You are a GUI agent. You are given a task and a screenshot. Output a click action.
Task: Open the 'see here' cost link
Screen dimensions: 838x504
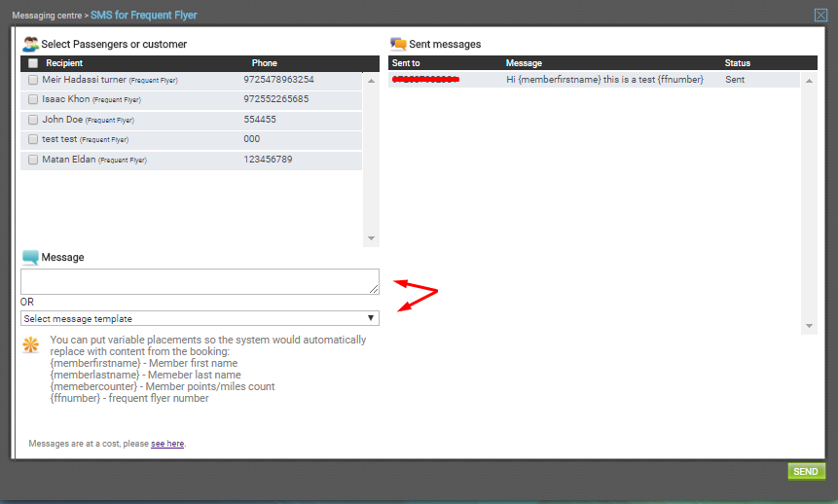167,444
